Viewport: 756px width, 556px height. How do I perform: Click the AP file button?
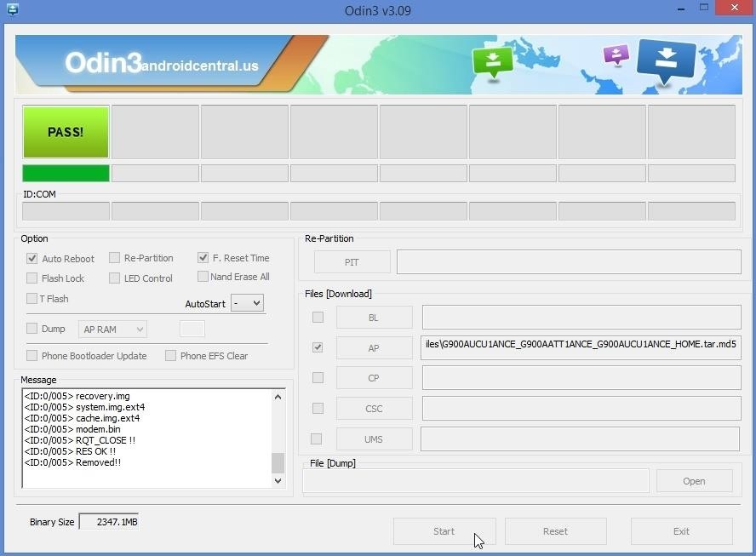(x=374, y=348)
